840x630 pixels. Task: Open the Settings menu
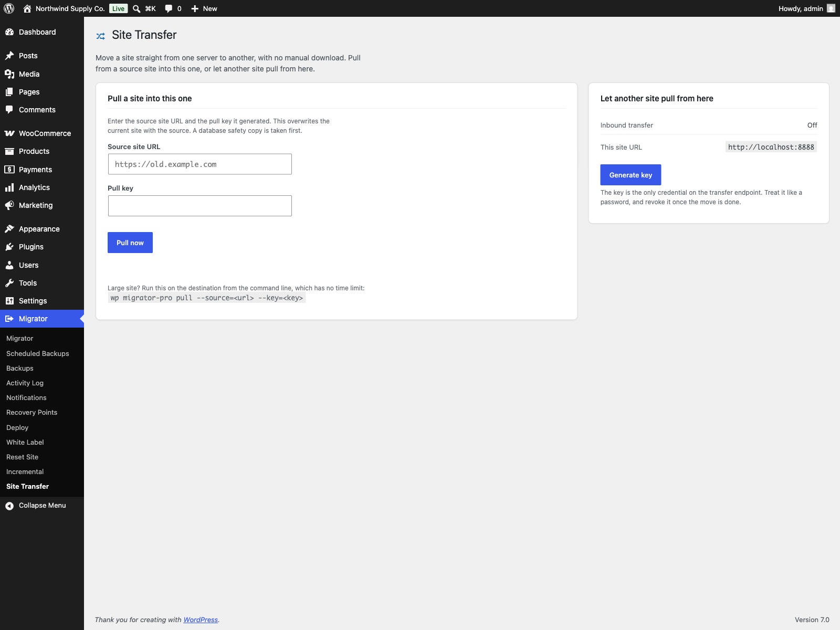pyautogui.click(x=42, y=301)
